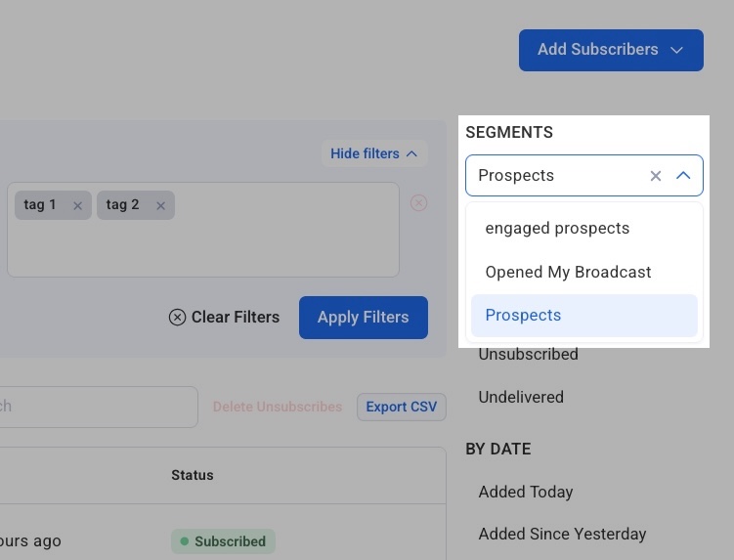
Task: Remove the tags filter row
Action: (x=418, y=203)
